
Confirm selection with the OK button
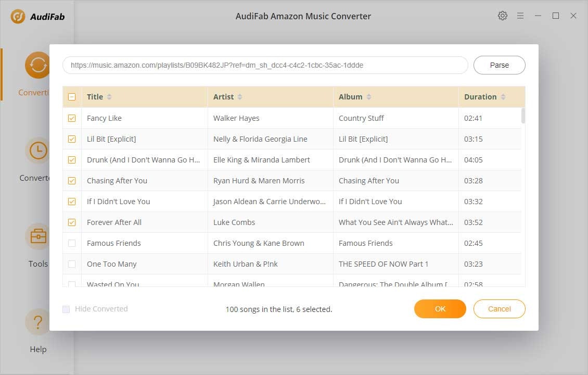(x=440, y=308)
